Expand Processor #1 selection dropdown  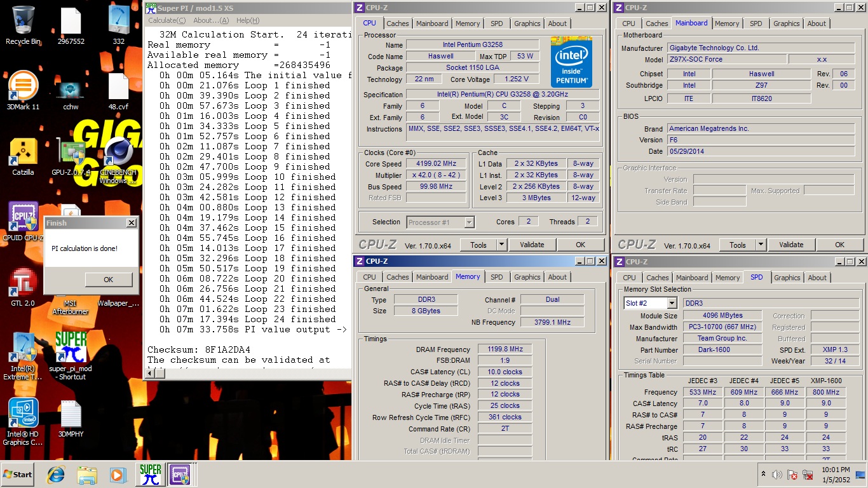pos(470,222)
